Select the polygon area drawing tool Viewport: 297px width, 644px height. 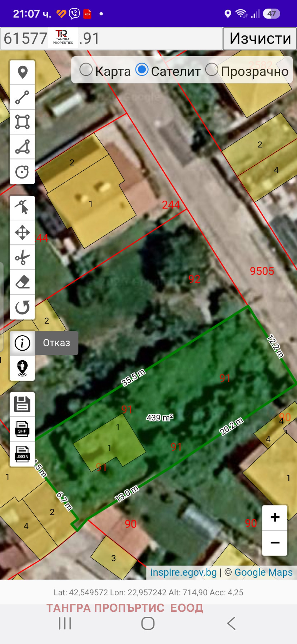tap(22, 122)
